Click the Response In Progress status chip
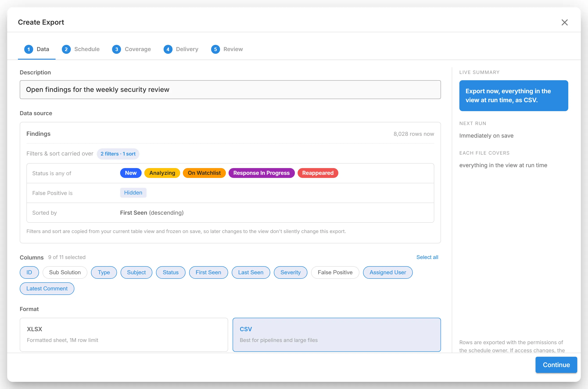This screenshot has width=588, height=389. tap(262, 173)
